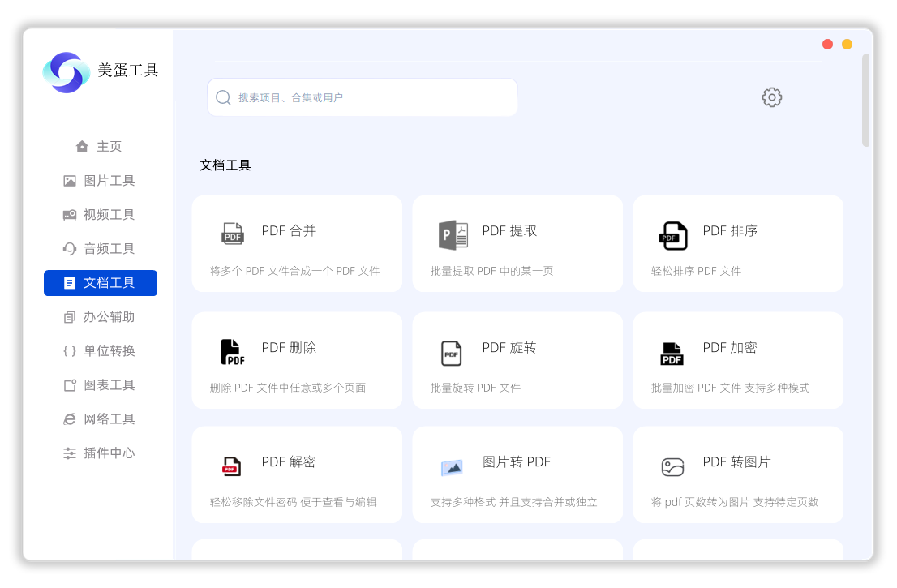Screen dimensions: 897x588
Task: Click the picture icon beside 图片工具
Action: pyautogui.click(x=70, y=181)
